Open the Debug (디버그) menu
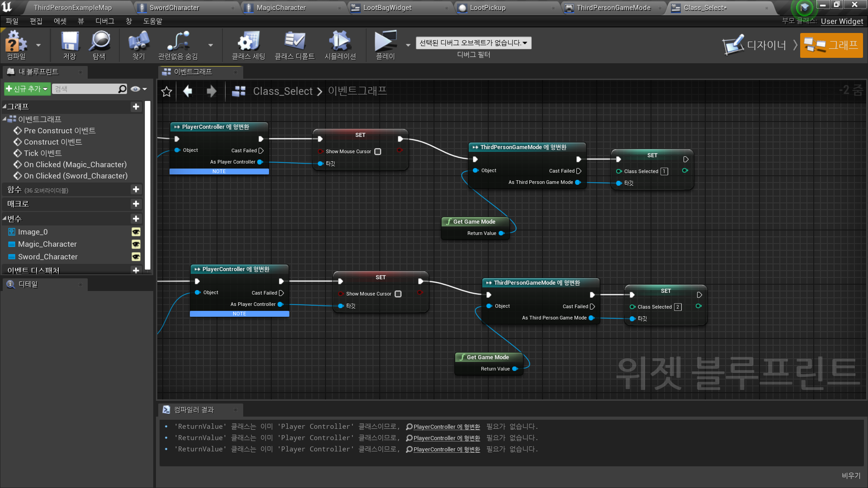The image size is (868, 488). pyautogui.click(x=104, y=21)
